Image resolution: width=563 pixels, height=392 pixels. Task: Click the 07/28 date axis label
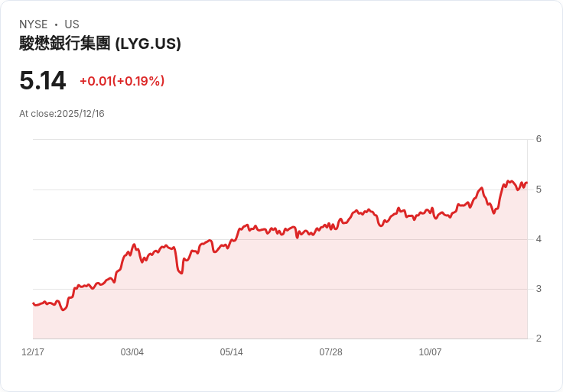pyautogui.click(x=331, y=352)
